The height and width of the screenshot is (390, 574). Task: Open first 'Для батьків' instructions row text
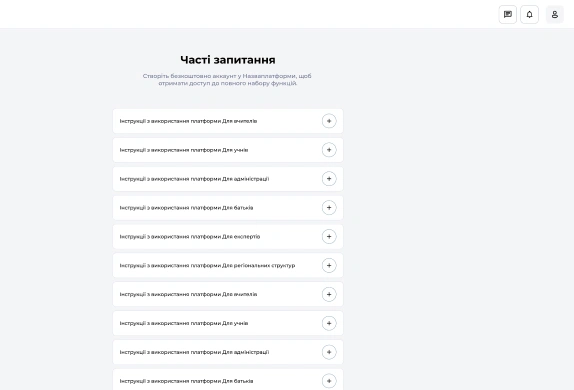[x=186, y=208]
